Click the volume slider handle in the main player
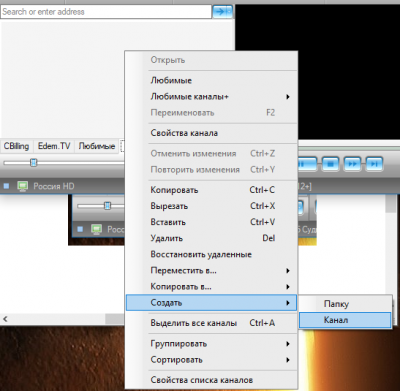This screenshot has width=400, height=391. click(33, 163)
